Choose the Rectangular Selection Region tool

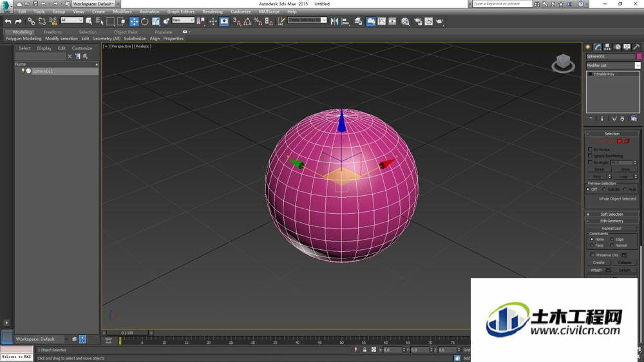click(111, 21)
